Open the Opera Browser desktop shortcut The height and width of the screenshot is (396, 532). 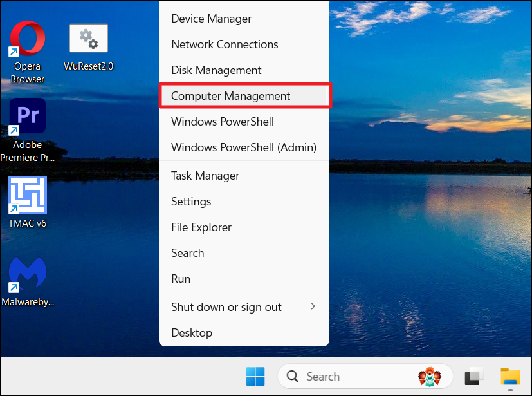click(x=27, y=40)
